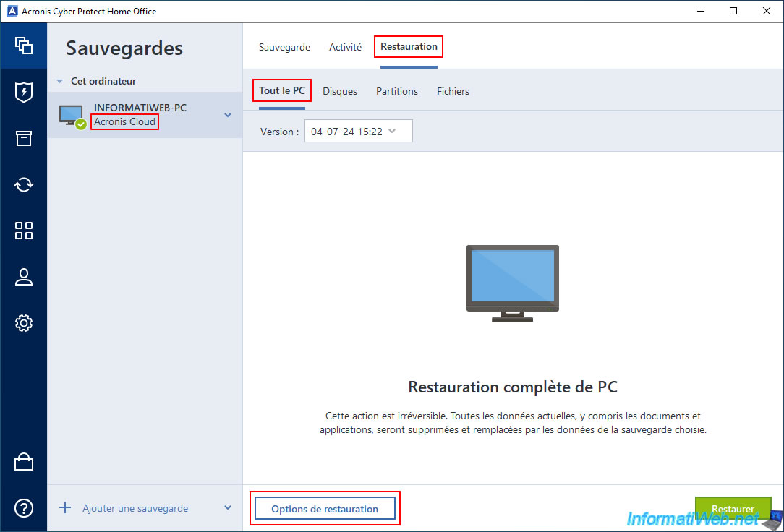Select the Fichiers sub-tab
The image size is (784, 532).
pos(453,91)
